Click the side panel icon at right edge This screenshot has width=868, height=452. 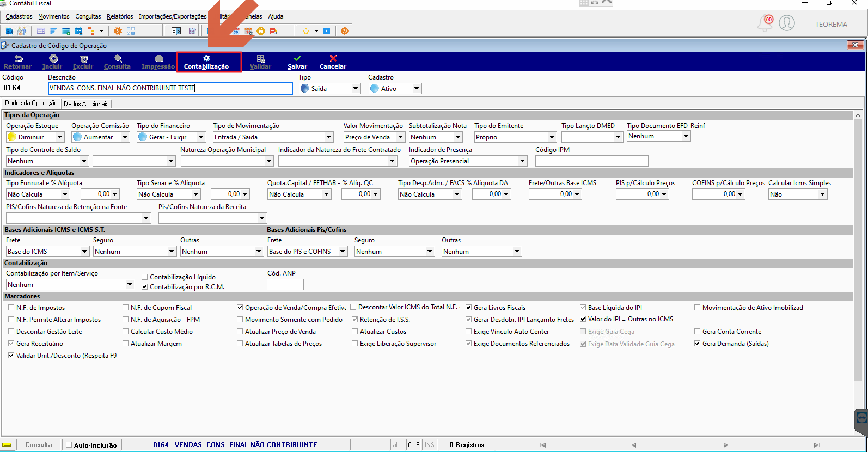coord(861,418)
